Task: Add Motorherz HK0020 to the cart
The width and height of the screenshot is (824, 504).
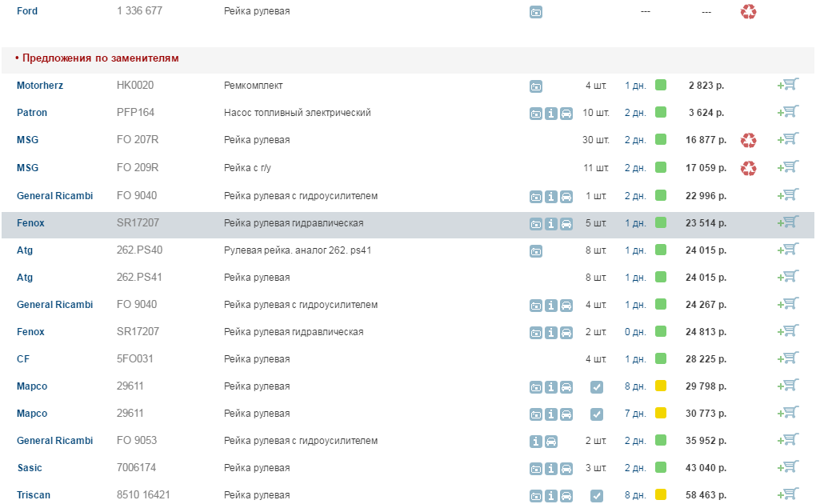Action: click(x=788, y=85)
